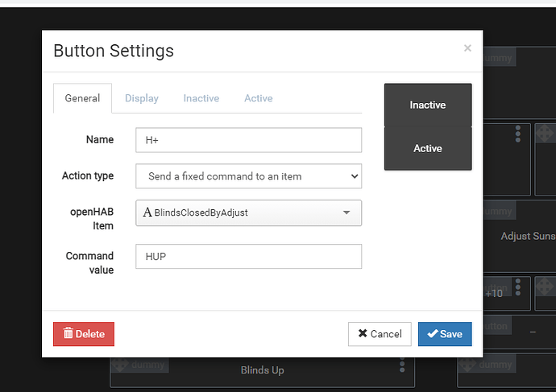Screen dimensions: 556x392
Task: Save the button settings
Action: [x=445, y=334]
